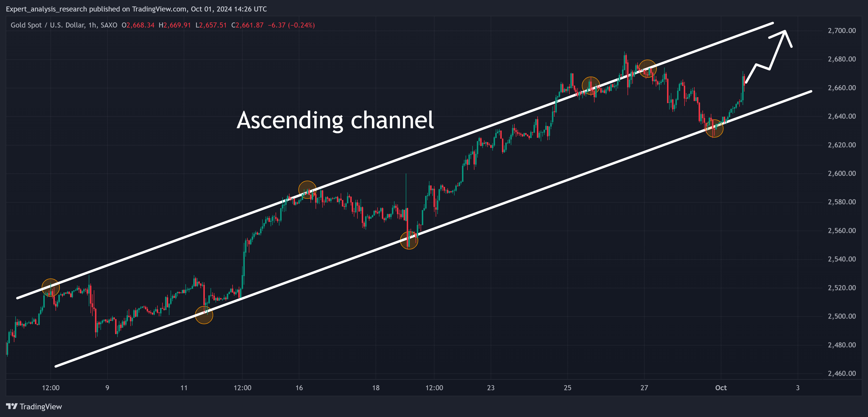Click the 2,520.00 price axis label
868x417 pixels.
(842, 288)
